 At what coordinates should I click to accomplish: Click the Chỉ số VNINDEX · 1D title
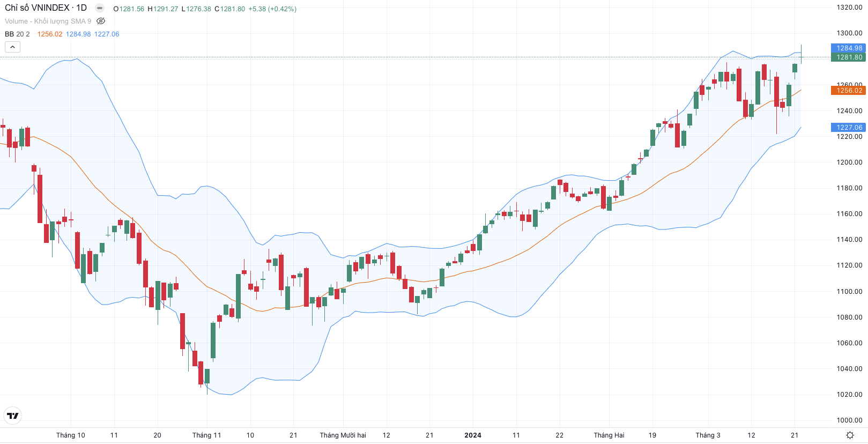[46, 8]
